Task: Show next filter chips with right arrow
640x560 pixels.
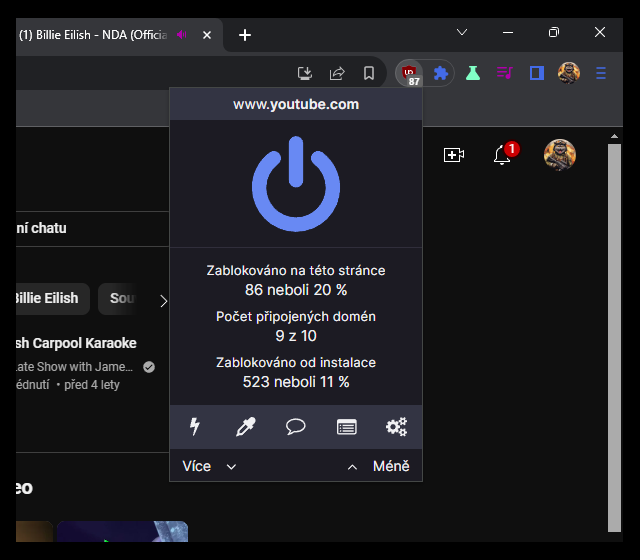Action: pyautogui.click(x=164, y=301)
